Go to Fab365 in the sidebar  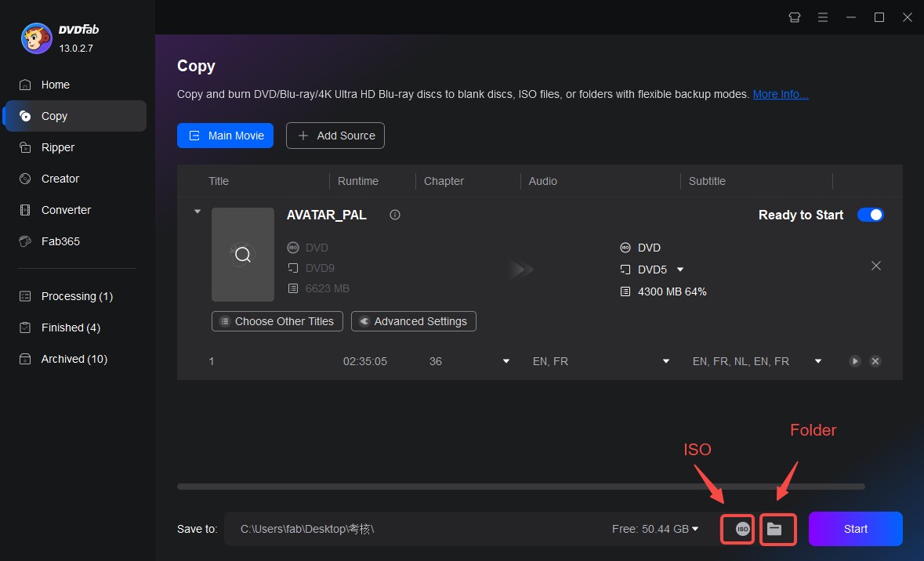pos(60,241)
